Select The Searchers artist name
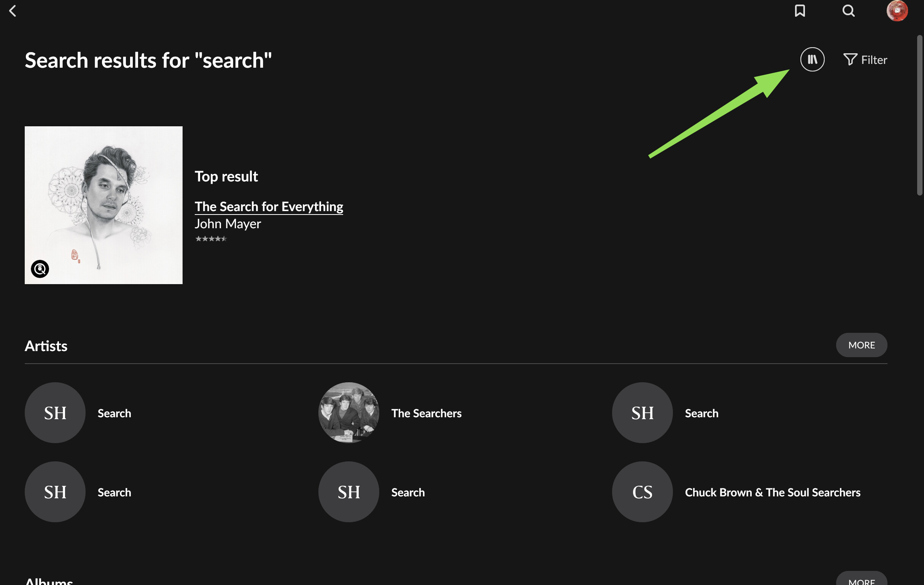Image resolution: width=924 pixels, height=585 pixels. coord(426,413)
